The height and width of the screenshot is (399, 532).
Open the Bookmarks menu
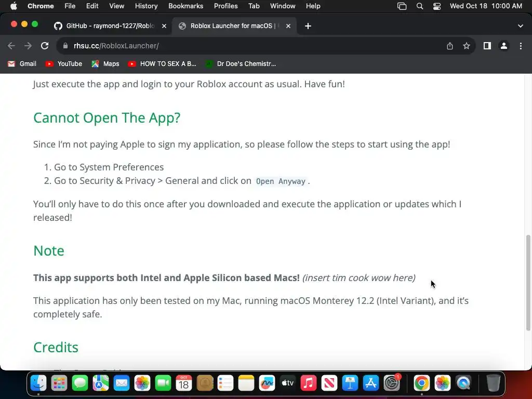pos(185,6)
